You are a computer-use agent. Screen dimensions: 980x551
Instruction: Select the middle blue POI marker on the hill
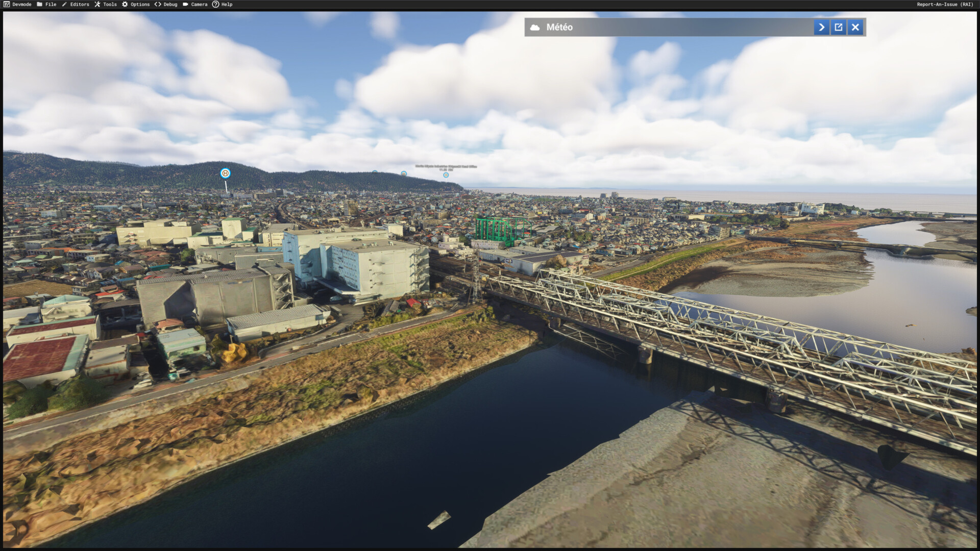404,174
